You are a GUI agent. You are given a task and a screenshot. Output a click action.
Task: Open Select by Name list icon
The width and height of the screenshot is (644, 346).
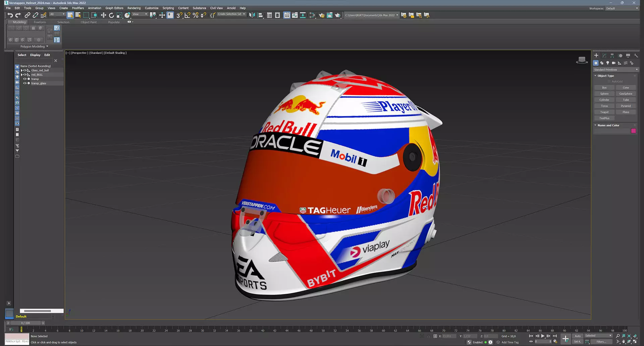tap(78, 15)
